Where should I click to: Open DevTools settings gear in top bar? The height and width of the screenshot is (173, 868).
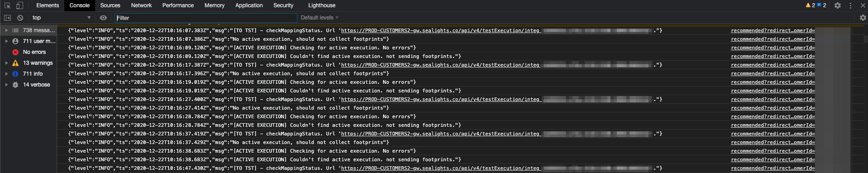tap(838, 5)
